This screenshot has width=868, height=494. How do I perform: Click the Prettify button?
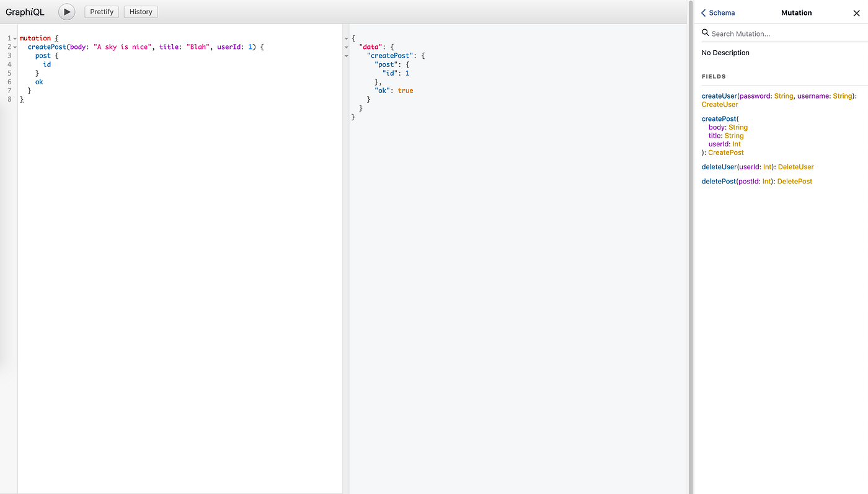tap(101, 11)
